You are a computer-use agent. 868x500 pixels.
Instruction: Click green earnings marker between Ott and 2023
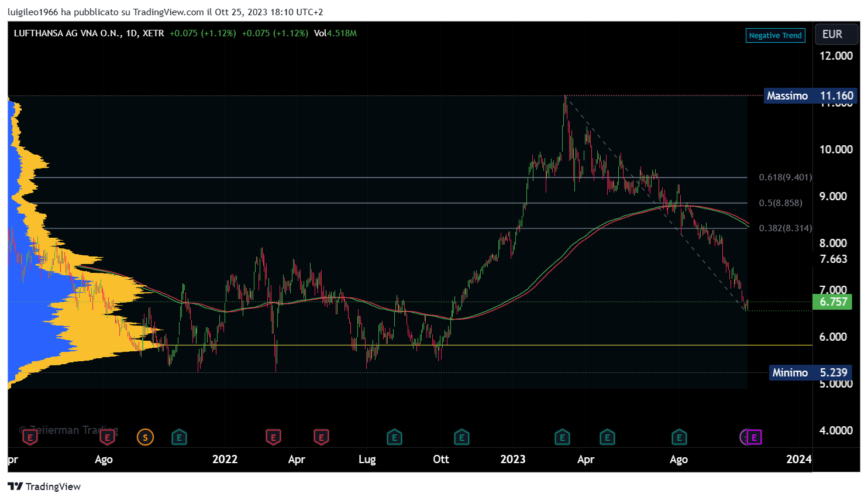pyautogui.click(x=461, y=437)
